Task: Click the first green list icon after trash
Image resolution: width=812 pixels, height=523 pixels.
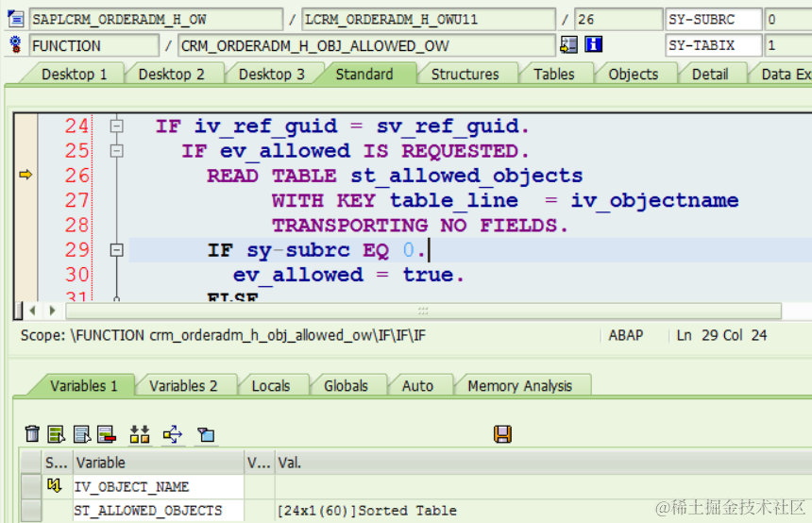Action: (x=56, y=434)
